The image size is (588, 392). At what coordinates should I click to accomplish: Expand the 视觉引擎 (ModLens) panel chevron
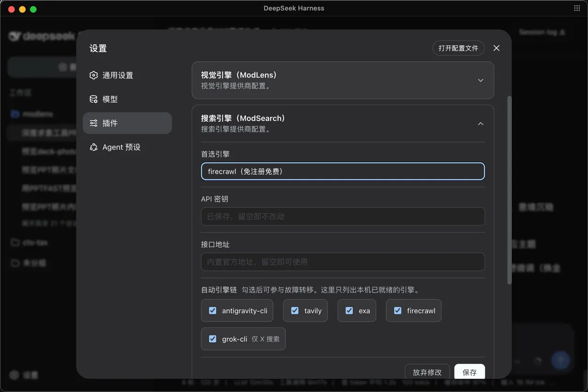point(481,80)
